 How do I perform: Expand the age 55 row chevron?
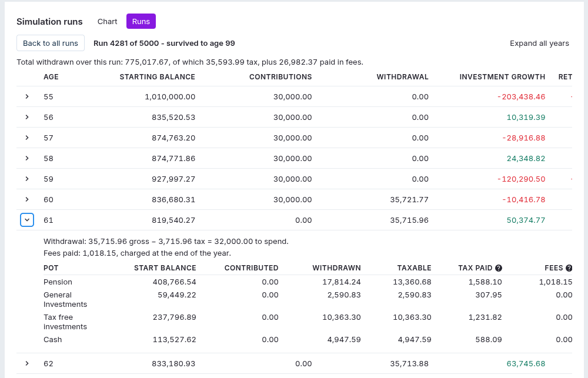tap(27, 97)
